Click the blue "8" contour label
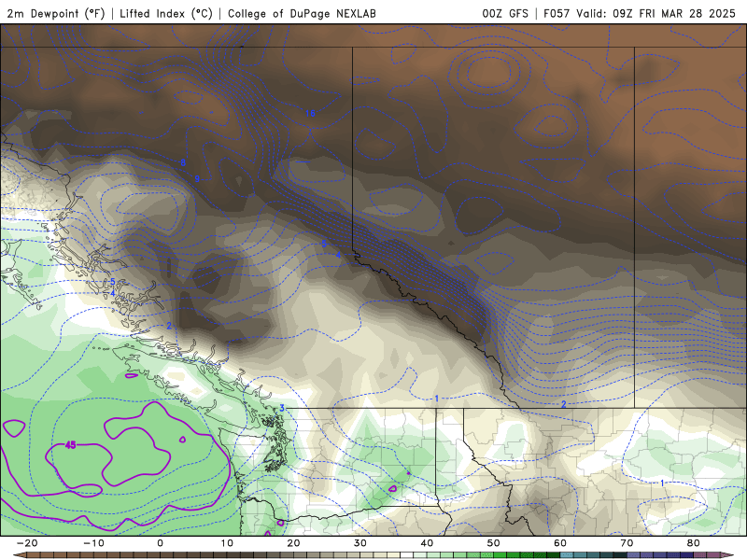The height and width of the screenshot is (560, 747). point(183,162)
